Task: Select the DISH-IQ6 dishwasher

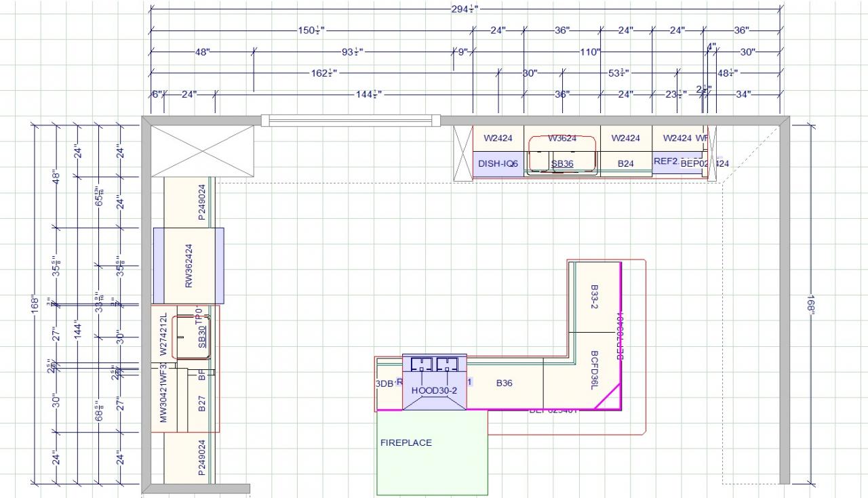Action: coord(498,164)
